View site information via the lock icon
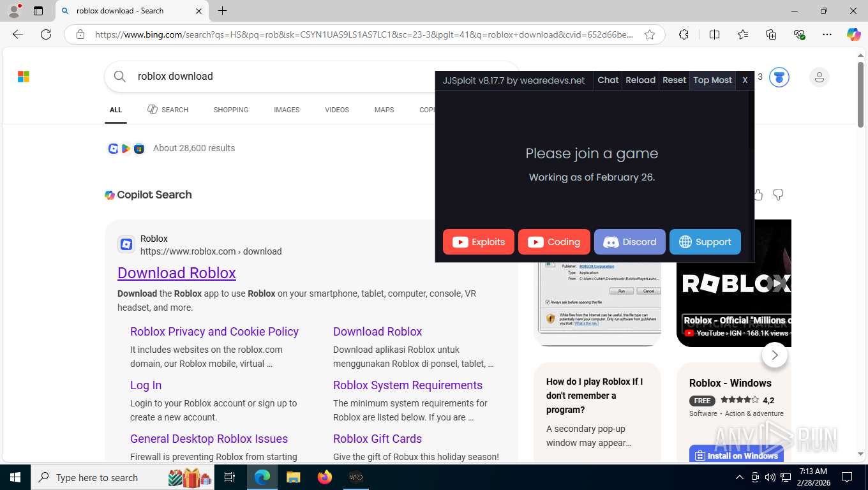Image resolution: width=868 pixels, height=490 pixels. pos(80,34)
